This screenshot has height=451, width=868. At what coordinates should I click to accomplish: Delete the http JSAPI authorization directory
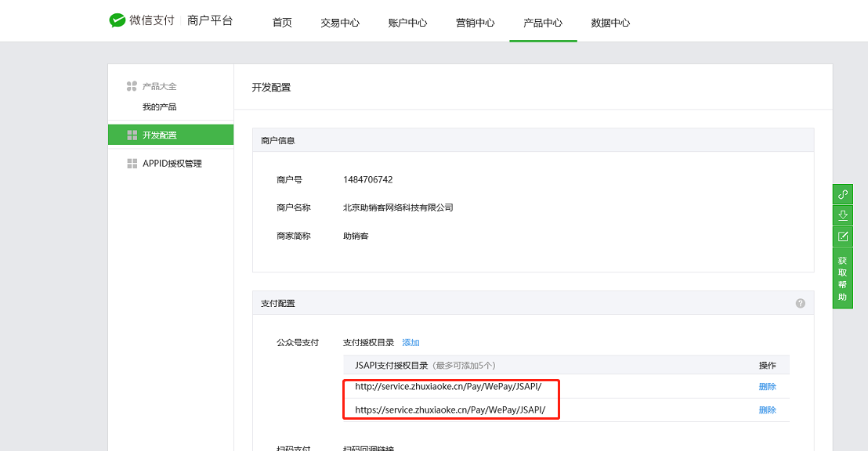point(767,386)
